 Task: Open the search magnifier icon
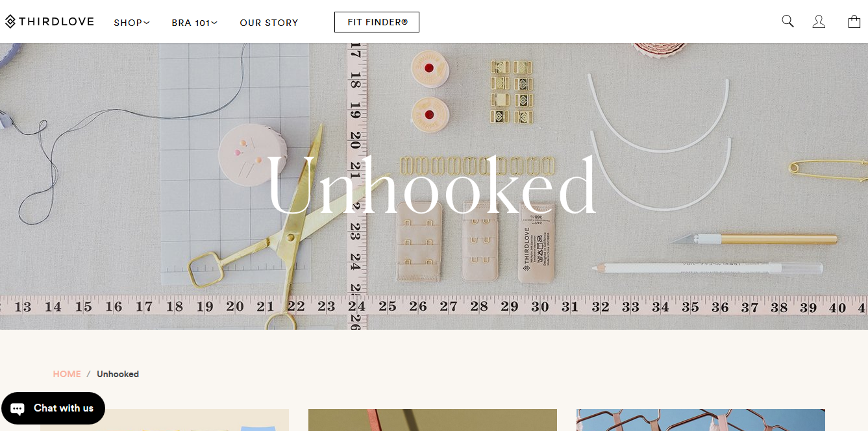click(x=787, y=21)
